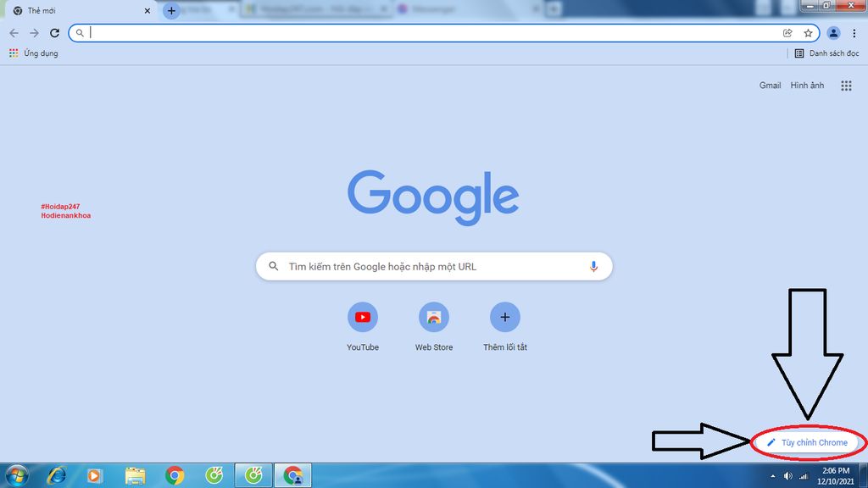Open Danh sách đọc reading list
Image resolution: width=868 pixels, height=488 pixels.
pos(826,53)
